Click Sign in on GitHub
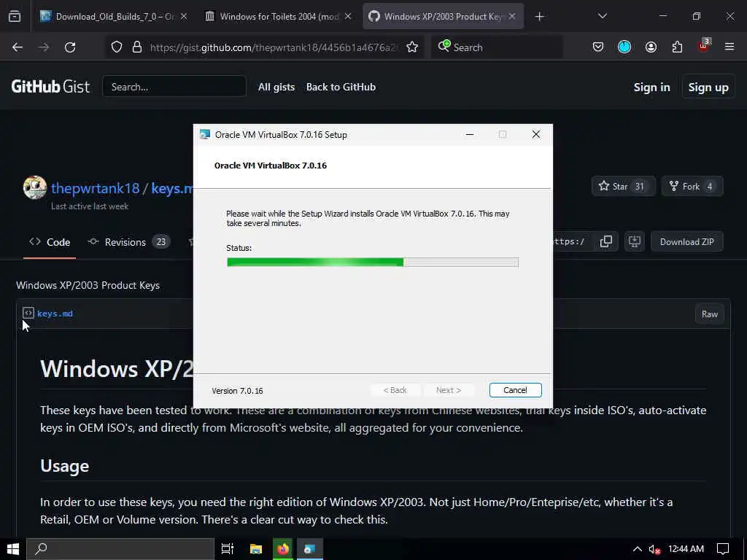The width and height of the screenshot is (747, 560). (651, 87)
